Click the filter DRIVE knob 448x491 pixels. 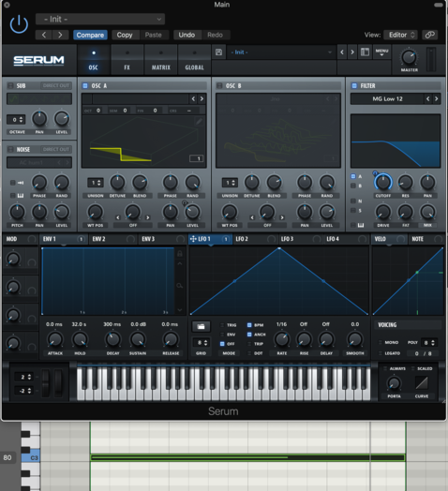tap(382, 212)
